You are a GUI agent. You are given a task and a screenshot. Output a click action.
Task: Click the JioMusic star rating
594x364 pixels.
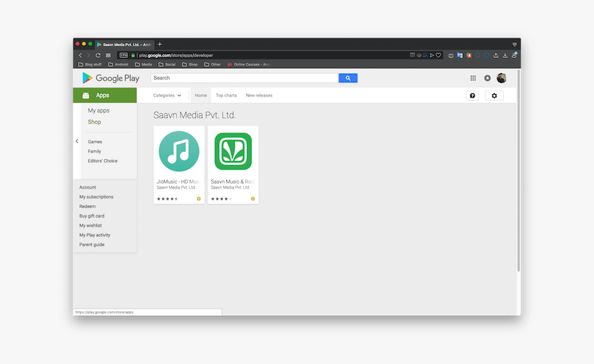coord(167,199)
